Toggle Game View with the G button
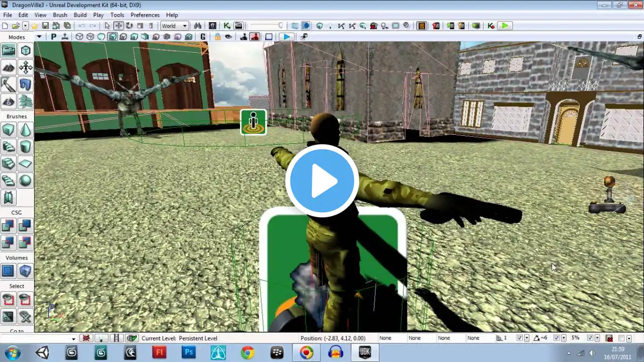This screenshot has width=644, height=362. [203, 37]
